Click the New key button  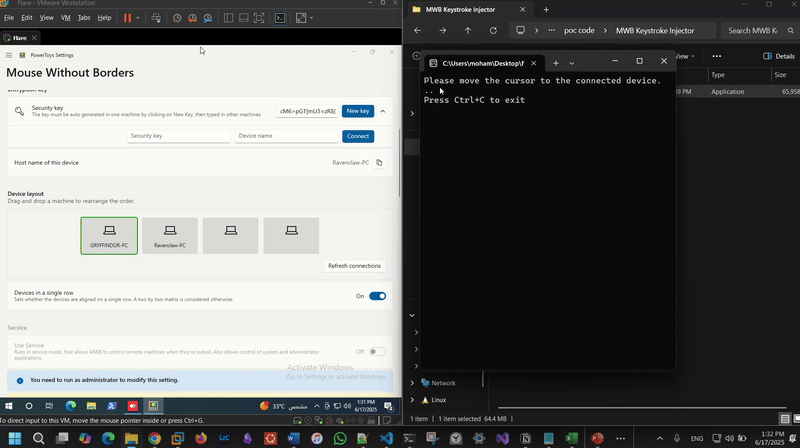(x=358, y=111)
